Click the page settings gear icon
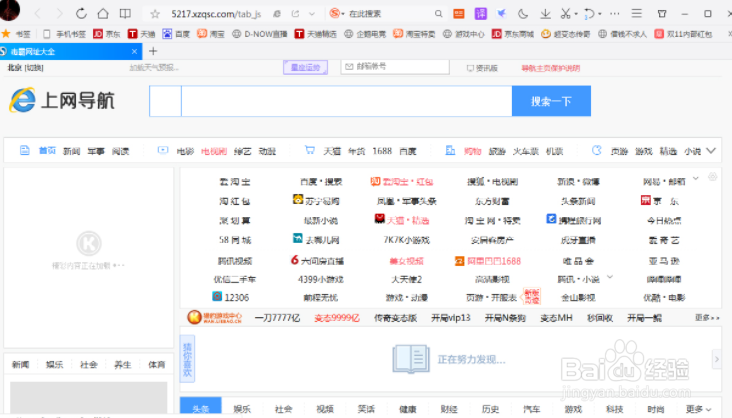This screenshot has width=732, height=418. tap(712, 177)
